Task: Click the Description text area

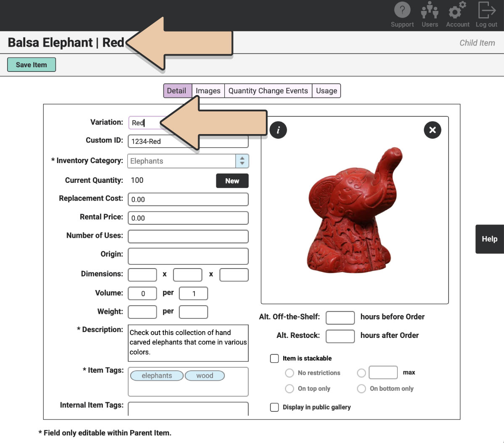Action: click(x=188, y=343)
